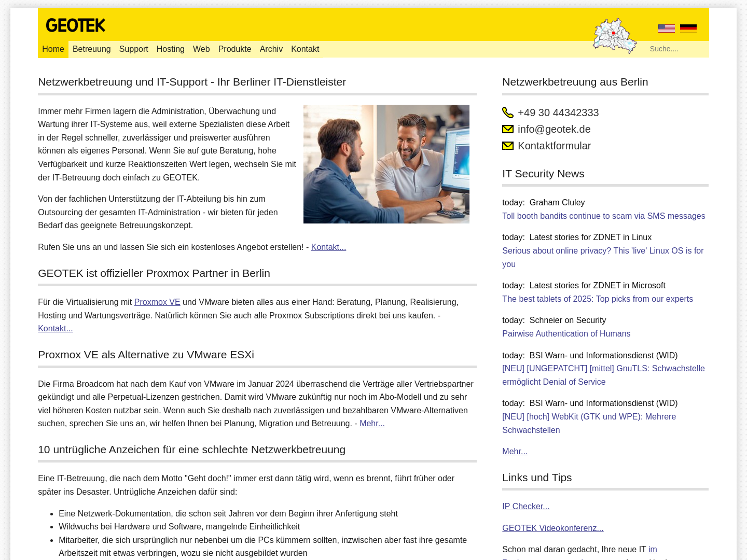Click the 'im' link under Links und Tips
Viewport: 747px width, 560px height.
pos(653,550)
